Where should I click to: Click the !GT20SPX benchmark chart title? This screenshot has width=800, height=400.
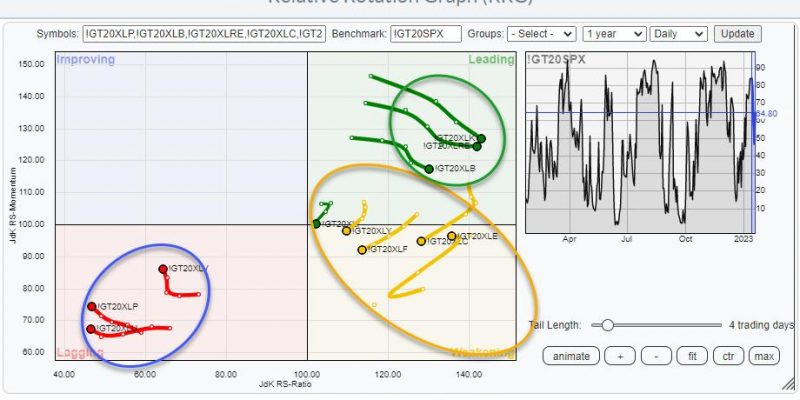(557, 60)
